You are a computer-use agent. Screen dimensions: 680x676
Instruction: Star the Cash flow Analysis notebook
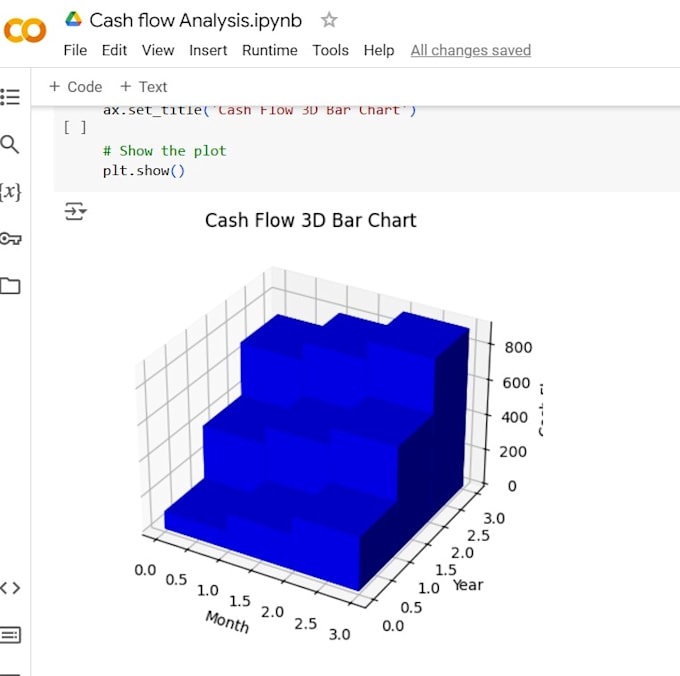[x=329, y=20]
